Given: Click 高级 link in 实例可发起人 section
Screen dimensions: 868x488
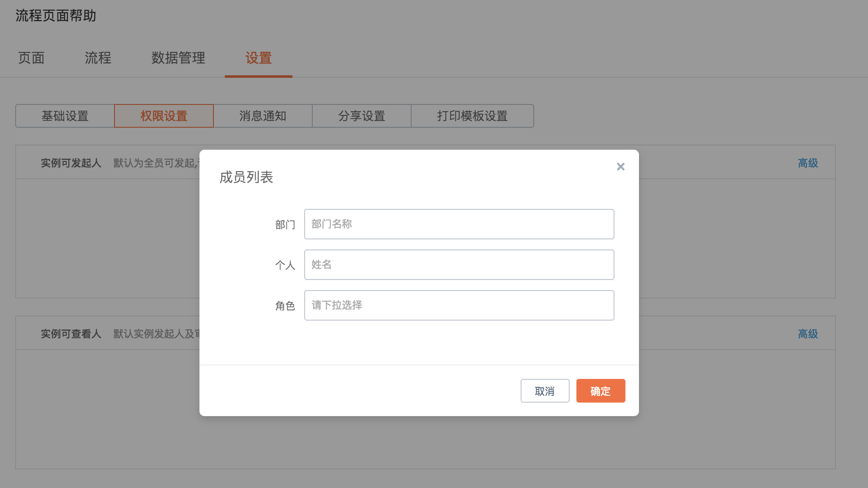Looking at the screenshot, I should click(x=808, y=163).
